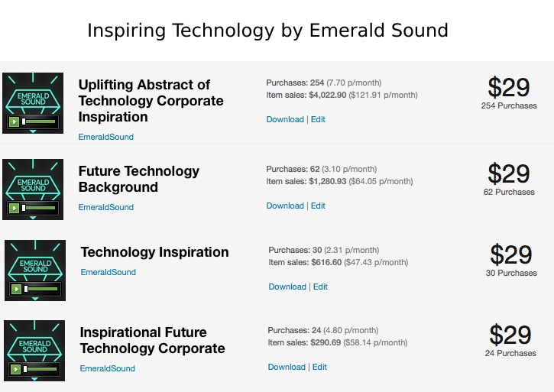Download Future Technology Background track

pos(285,206)
